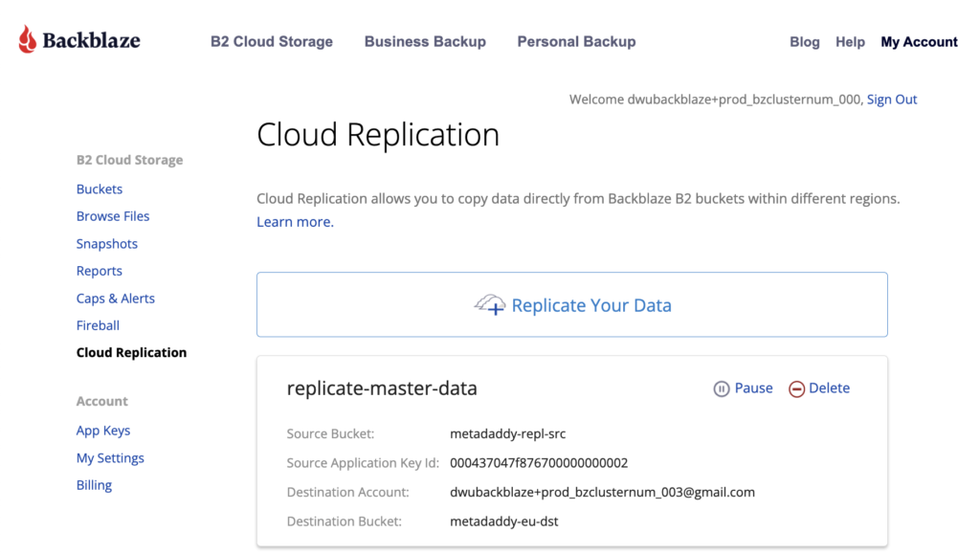View Reports from the sidebar

(x=99, y=271)
